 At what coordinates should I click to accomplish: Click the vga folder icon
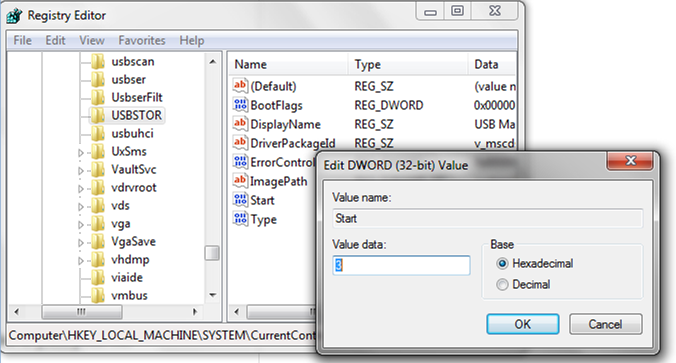(98, 224)
